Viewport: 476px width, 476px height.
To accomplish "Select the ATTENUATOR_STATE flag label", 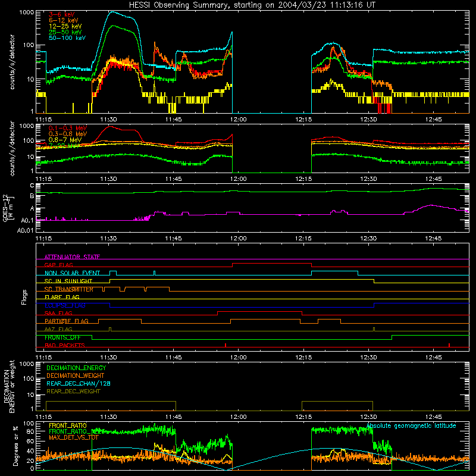I will coord(72,257).
